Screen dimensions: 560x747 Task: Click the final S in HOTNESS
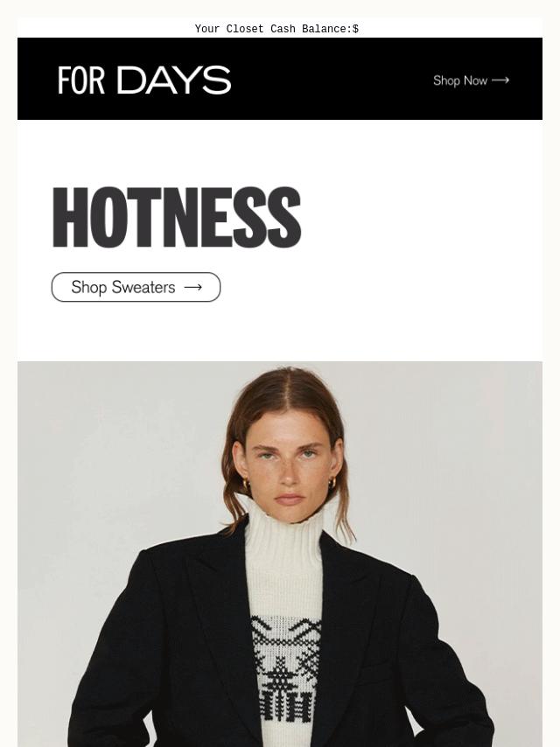(284, 217)
